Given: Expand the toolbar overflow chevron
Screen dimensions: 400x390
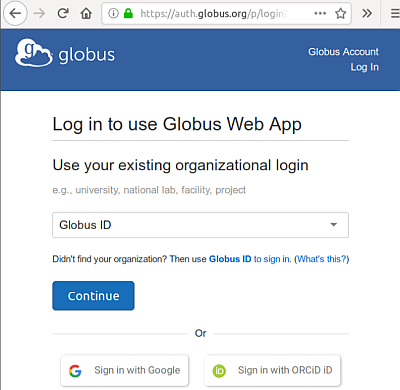Looking at the screenshot, I should pyautogui.click(x=367, y=13).
